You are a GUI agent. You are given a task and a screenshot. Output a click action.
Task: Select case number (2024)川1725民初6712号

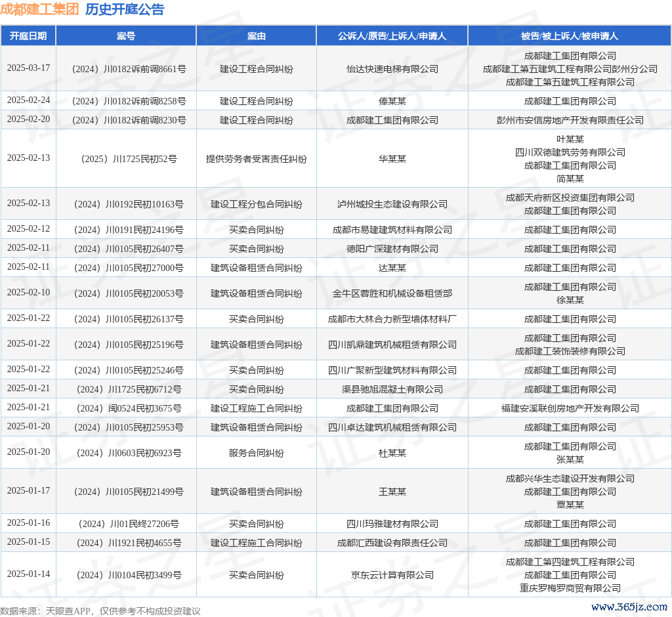(x=129, y=389)
